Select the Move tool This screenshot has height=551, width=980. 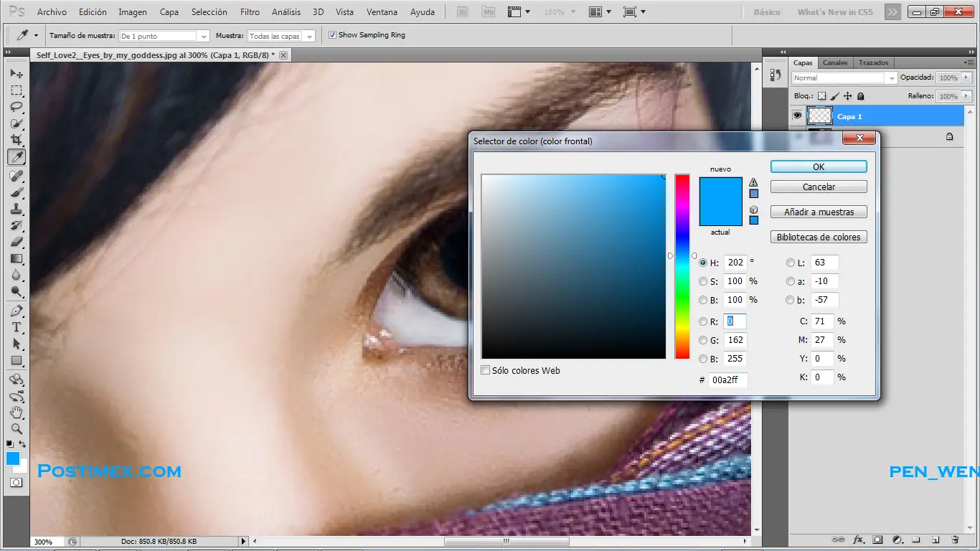coord(17,74)
